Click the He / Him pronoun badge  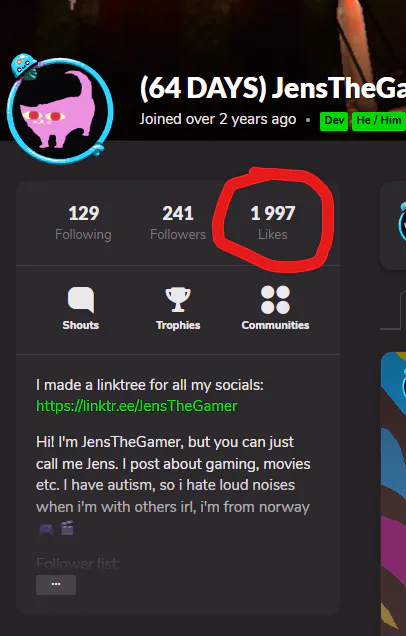379,121
